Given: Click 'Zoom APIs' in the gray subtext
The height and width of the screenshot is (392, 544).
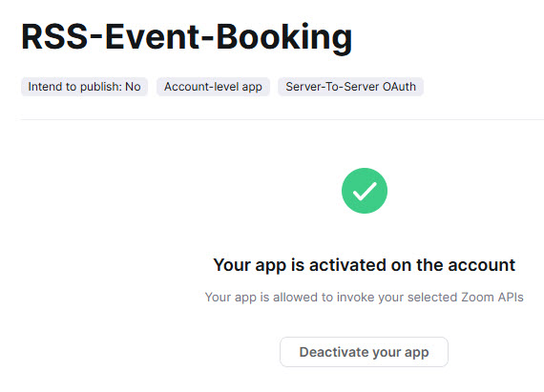Looking at the screenshot, I should pos(492,297).
